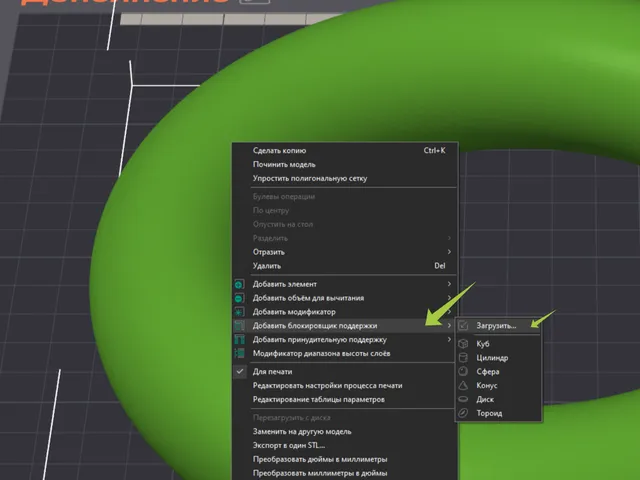640x480 pixels.
Task: Choose Загрузить… in the submenu
Action: pos(498,326)
